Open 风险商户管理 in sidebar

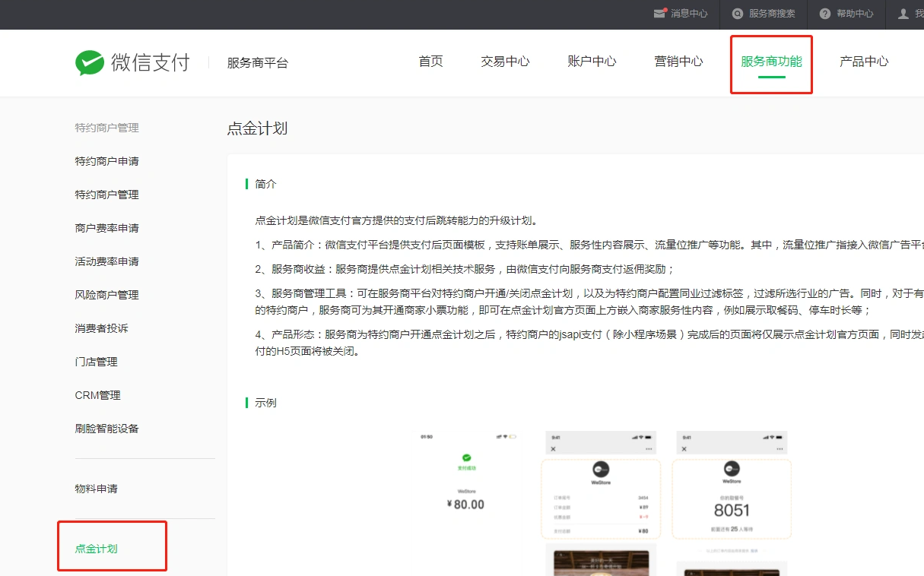point(107,295)
